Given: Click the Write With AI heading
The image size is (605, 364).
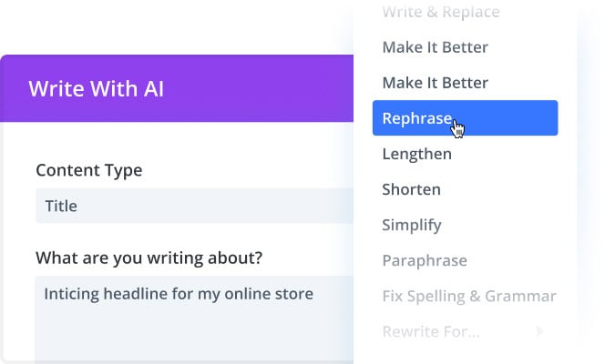Looking at the screenshot, I should 96,89.
